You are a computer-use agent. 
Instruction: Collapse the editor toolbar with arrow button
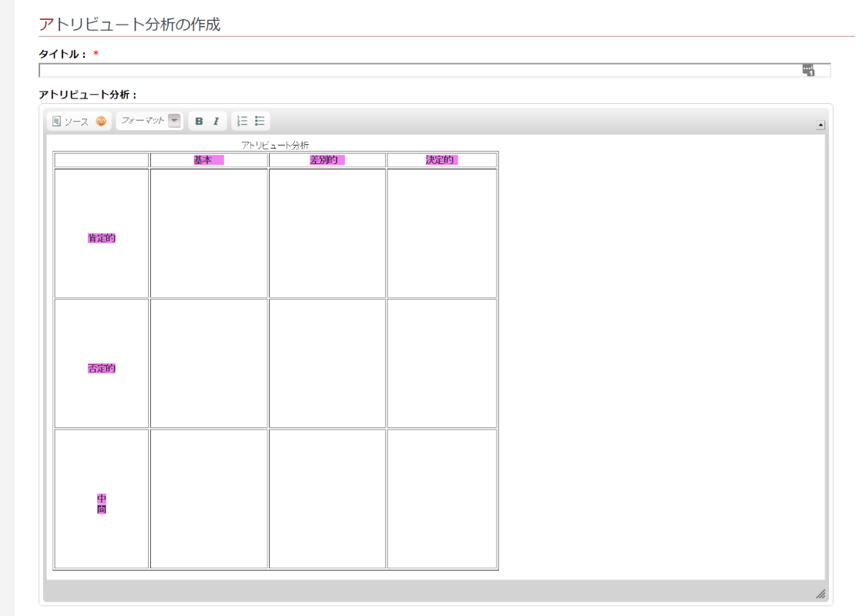(x=821, y=125)
